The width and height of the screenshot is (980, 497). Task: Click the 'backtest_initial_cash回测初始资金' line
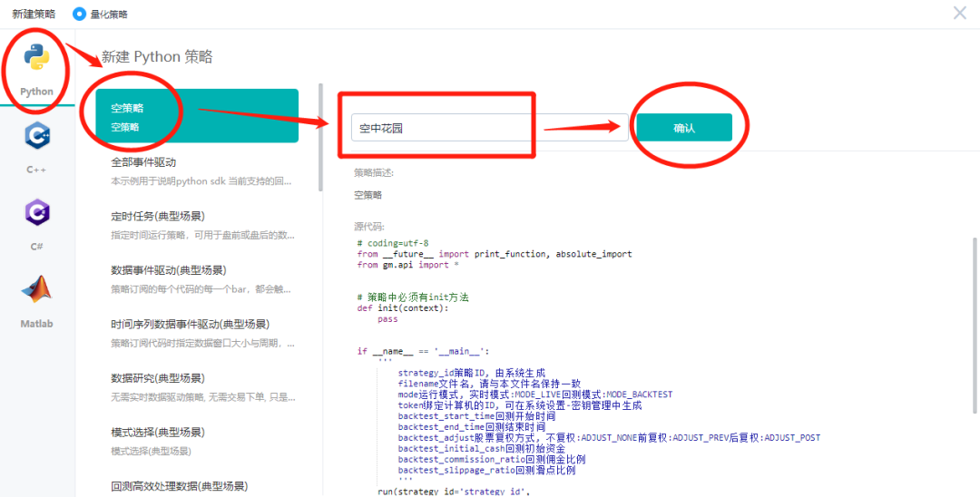coord(481,448)
